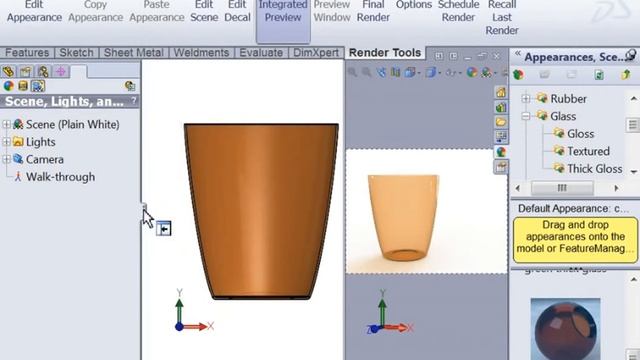The height and width of the screenshot is (360, 640).
Task: Open Design Library task pane tab
Action: (501, 107)
